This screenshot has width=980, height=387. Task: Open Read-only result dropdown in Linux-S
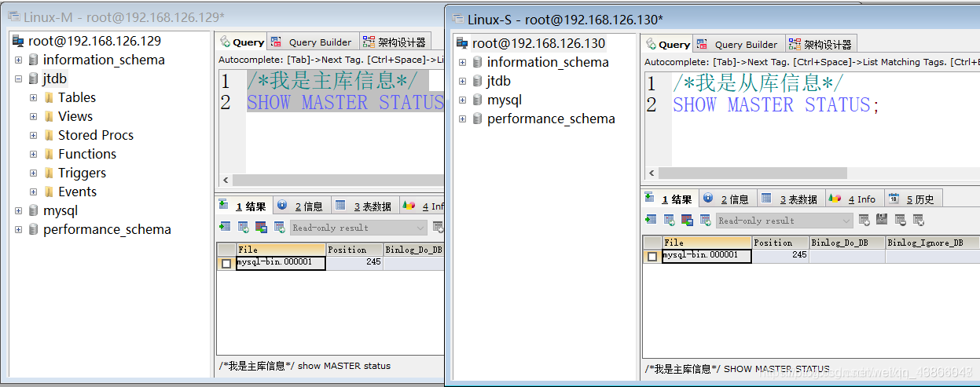846,221
